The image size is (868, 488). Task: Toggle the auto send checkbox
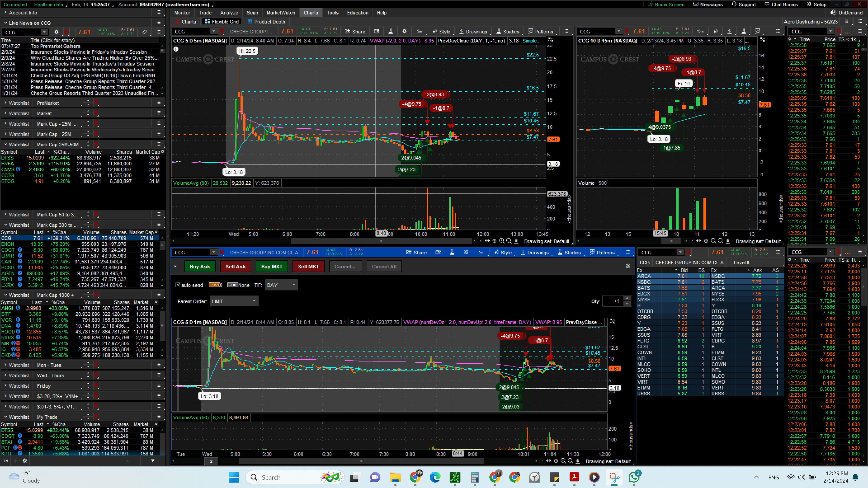(x=178, y=285)
